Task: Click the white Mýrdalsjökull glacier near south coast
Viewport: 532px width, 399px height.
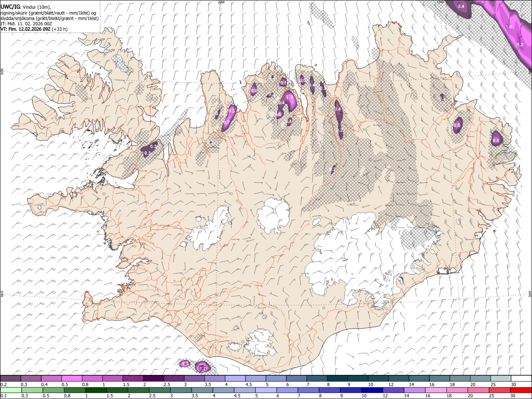Action: tap(260, 343)
